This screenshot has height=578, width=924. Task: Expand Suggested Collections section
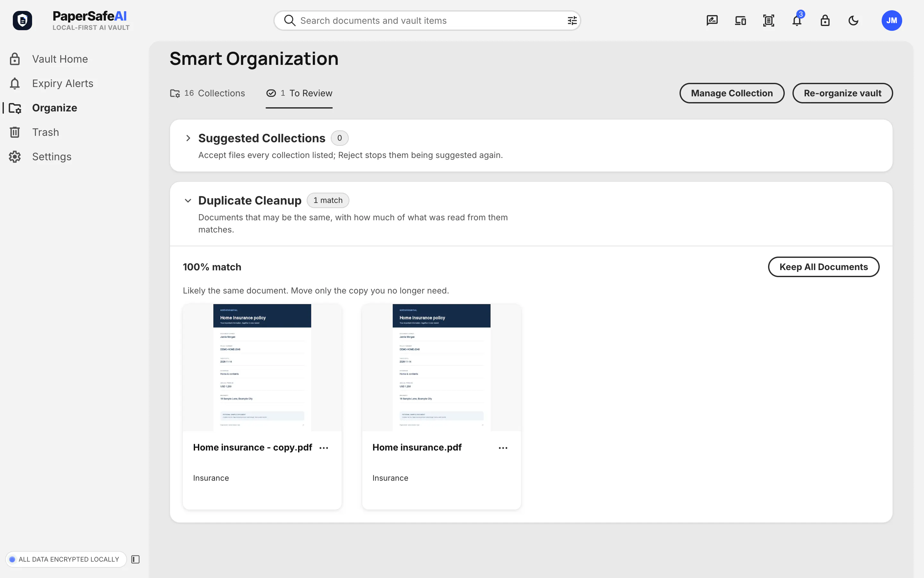(188, 138)
